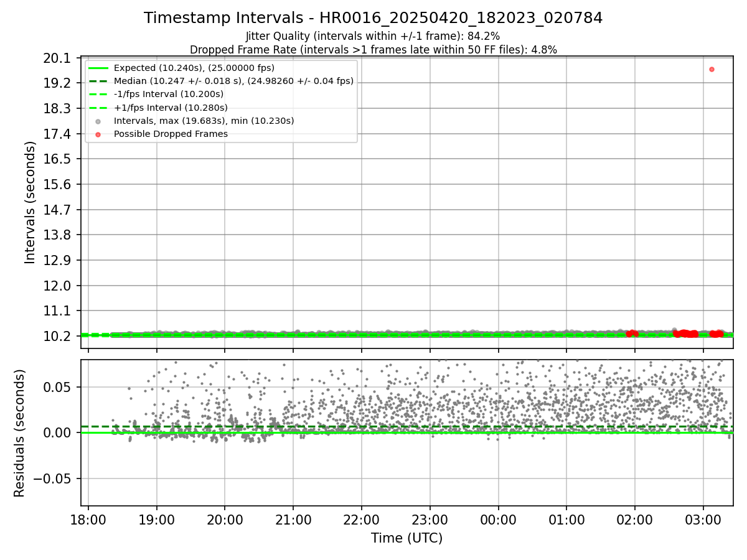Viewport: 747px width, 560px height.
Task: Click the '01:00' time tick label
Action: (x=566, y=520)
